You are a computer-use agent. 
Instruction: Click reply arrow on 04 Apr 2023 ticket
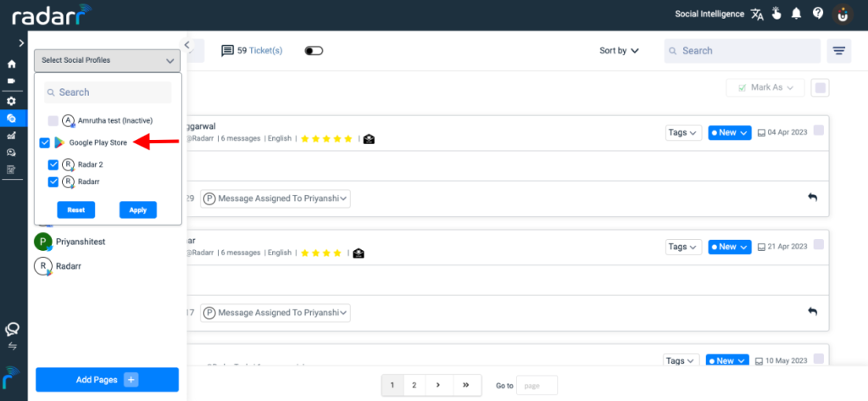[x=813, y=198]
